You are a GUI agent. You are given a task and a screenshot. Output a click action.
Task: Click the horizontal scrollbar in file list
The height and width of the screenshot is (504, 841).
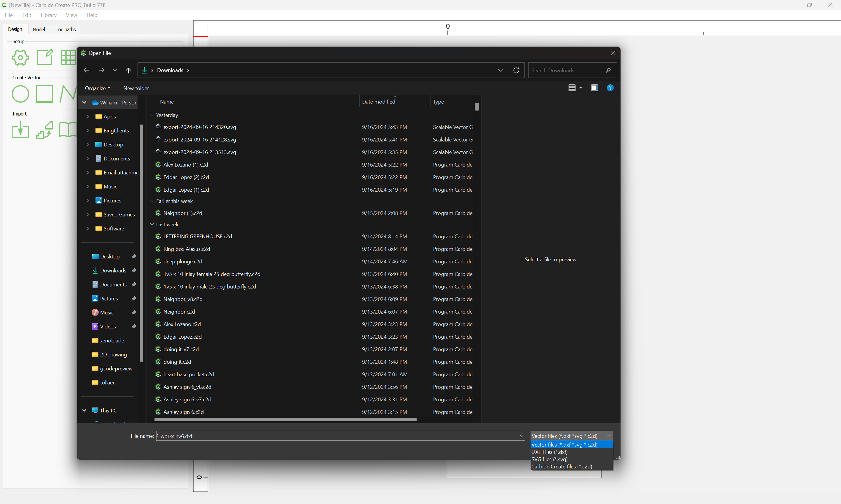pos(285,420)
